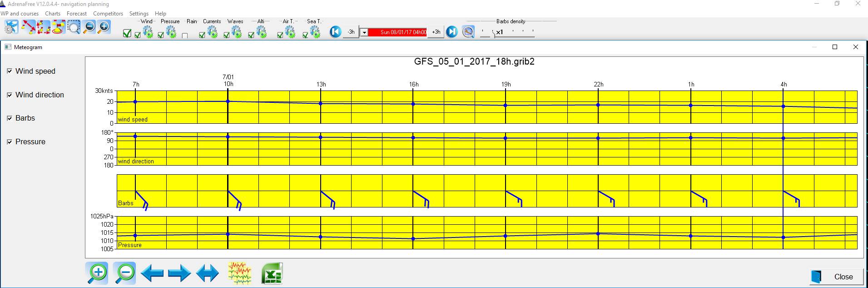This screenshot has width=868, height=288.
Task: Click the Close button of the Meteogram
Action: pyautogui.click(x=836, y=277)
